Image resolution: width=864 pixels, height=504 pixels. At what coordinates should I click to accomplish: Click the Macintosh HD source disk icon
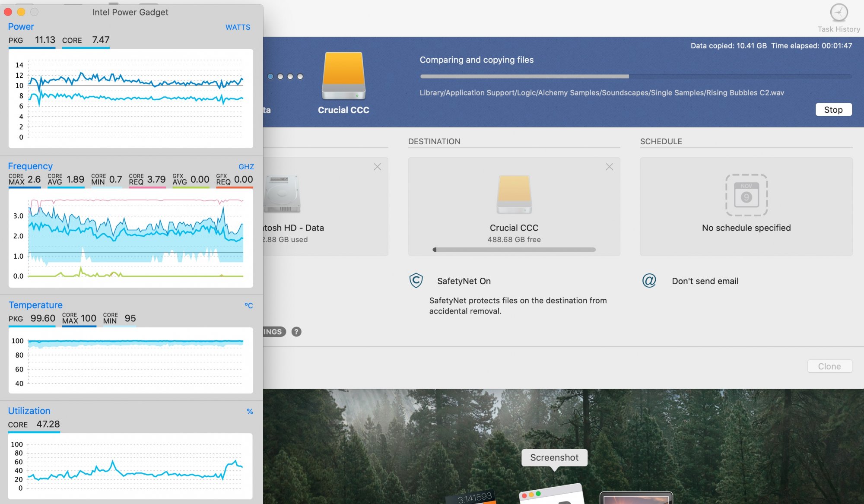[282, 194]
